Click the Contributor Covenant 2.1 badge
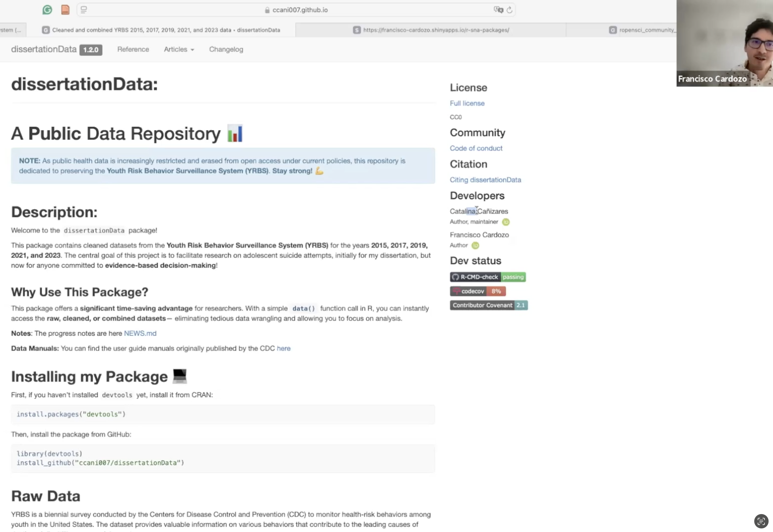 click(x=489, y=305)
